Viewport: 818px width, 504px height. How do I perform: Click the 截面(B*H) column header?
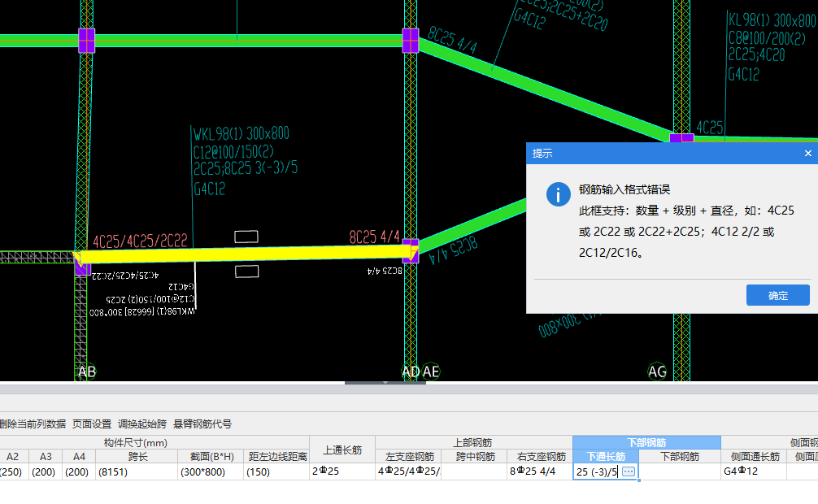(211, 457)
